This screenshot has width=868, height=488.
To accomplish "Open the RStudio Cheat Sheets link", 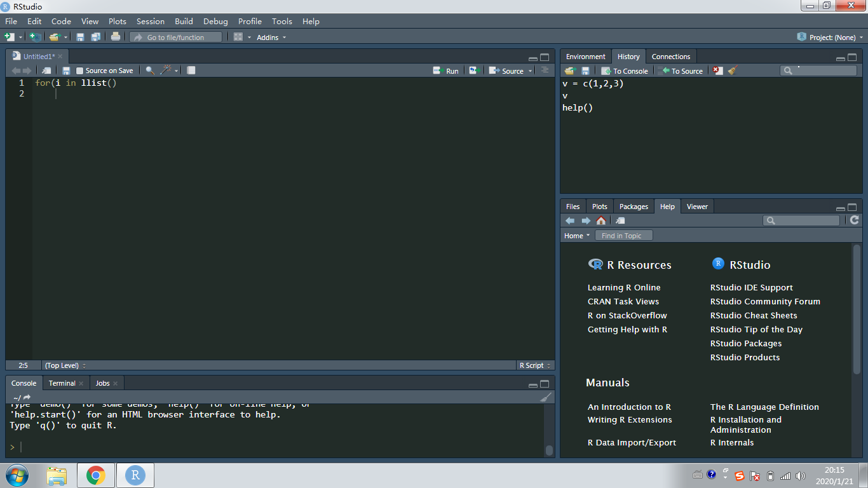I will [753, 316].
